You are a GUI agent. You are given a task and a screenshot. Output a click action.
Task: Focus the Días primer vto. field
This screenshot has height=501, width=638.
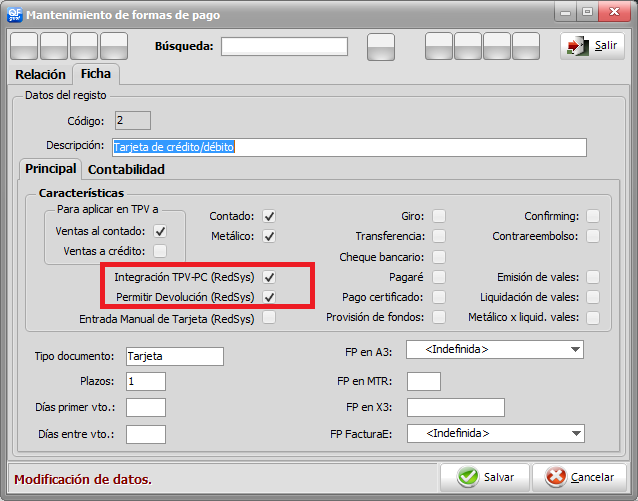pyautogui.click(x=146, y=407)
